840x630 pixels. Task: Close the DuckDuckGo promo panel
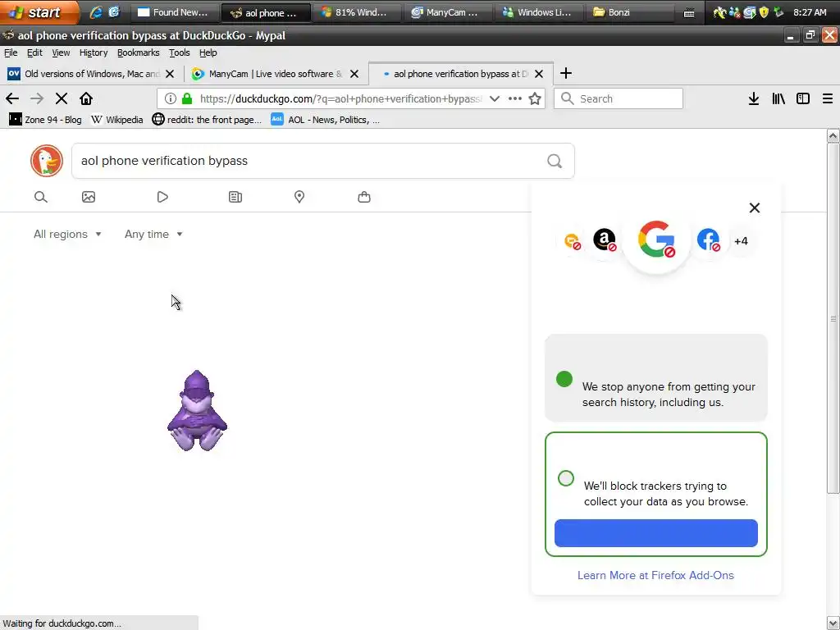click(x=755, y=208)
